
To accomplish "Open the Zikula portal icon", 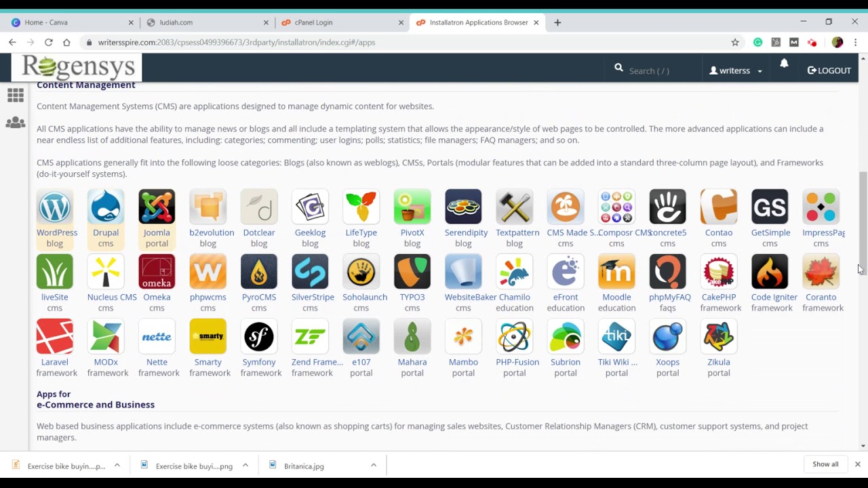I will pyautogui.click(x=719, y=337).
